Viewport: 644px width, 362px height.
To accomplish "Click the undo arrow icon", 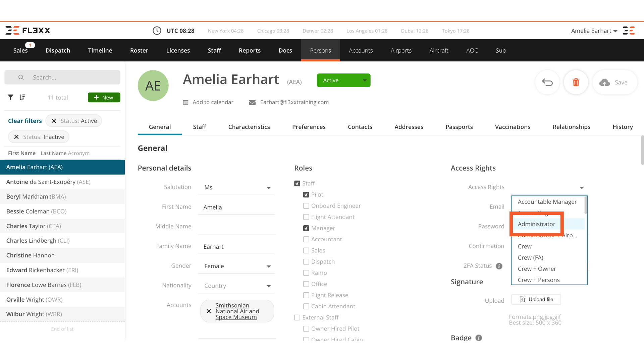I will click(x=547, y=82).
